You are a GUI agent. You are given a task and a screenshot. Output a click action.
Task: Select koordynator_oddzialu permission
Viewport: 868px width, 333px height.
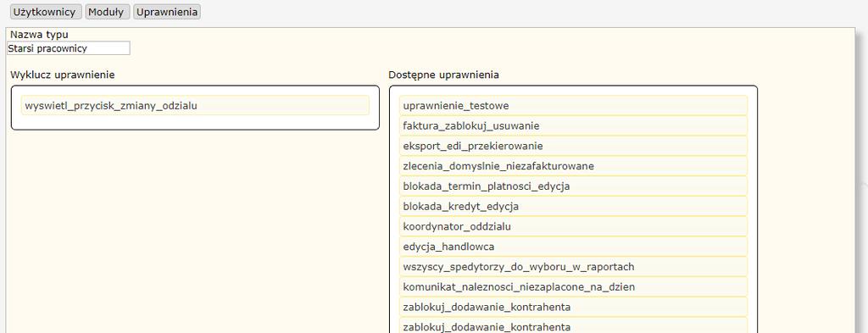pos(574,226)
